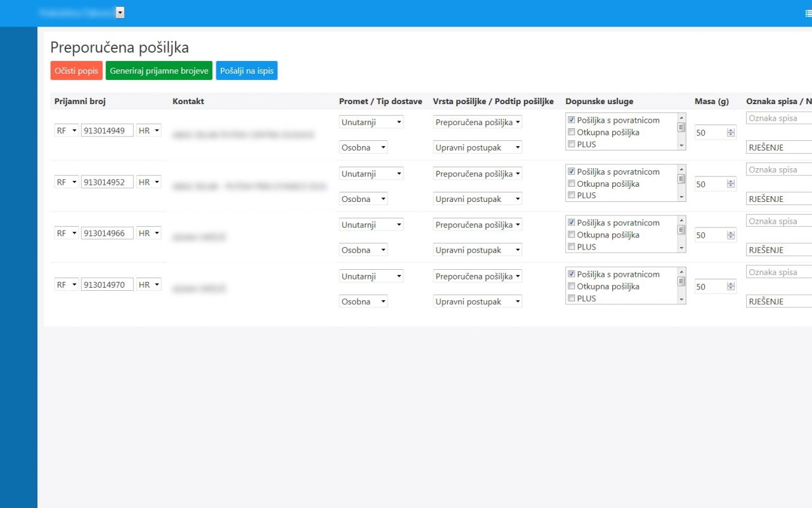Screen dimensions: 812x508
Task: Check Otkupna pošiljka in the last row
Action: tap(572, 286)
